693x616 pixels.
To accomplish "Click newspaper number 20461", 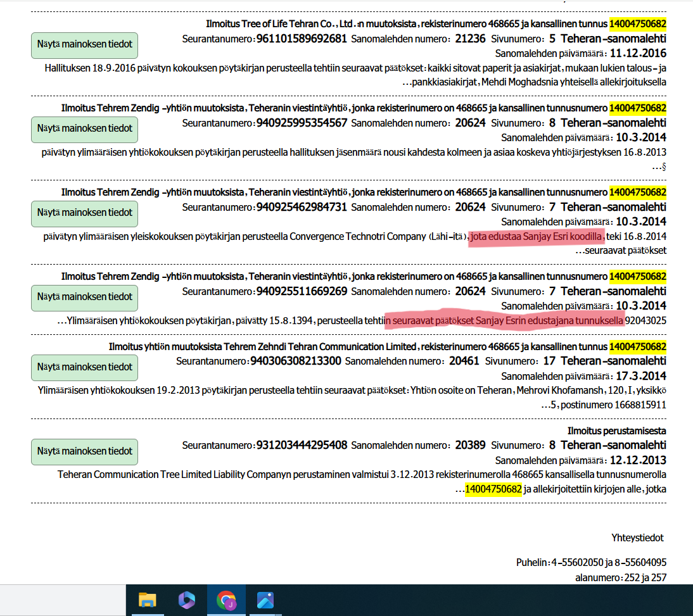I will pos(464,361).
